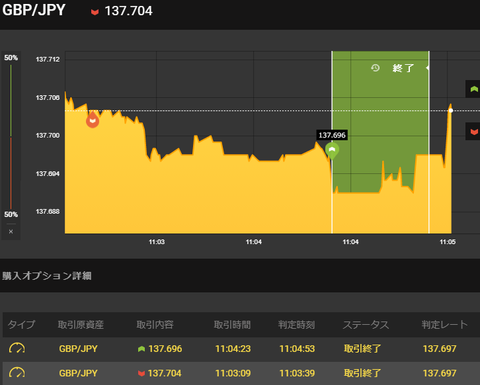Click the white current-price dot on chart

click(x=451, y=111)
